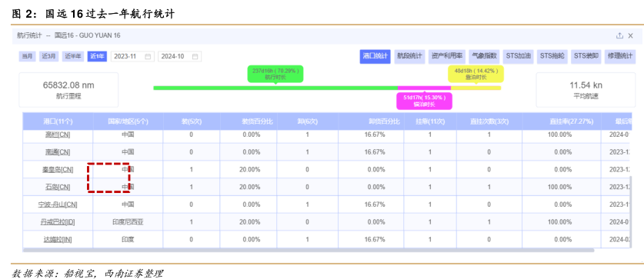Click the table's horizontal scrollbar
The image size is (644, 279).
[309, 250]
